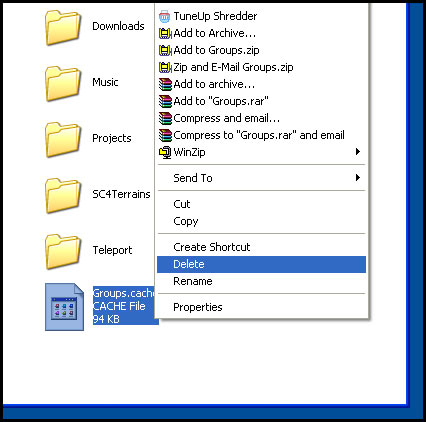Choose Delete from the context menu
Viewport: 426px width, 422px height.
tap(261, 264)
